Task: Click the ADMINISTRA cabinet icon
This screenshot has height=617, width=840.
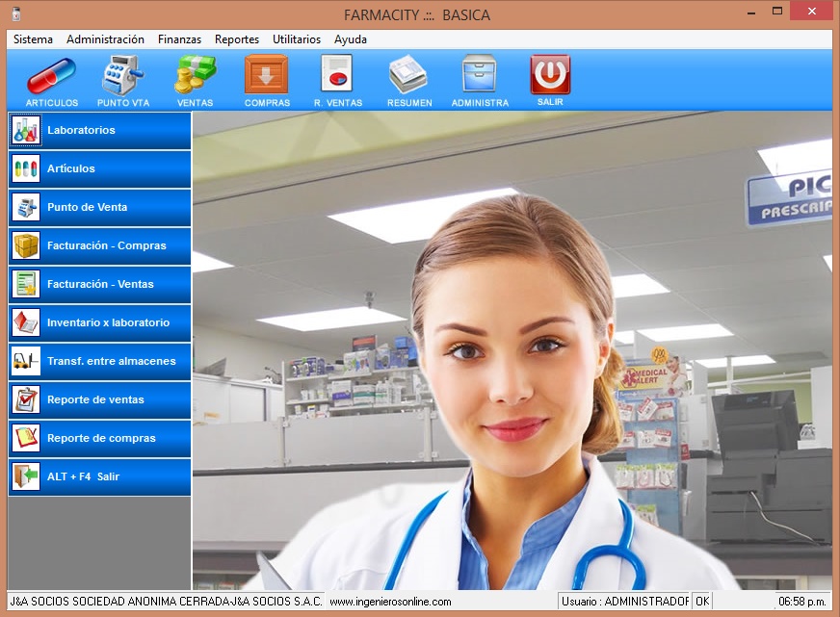Action: (x=480, y=74)
